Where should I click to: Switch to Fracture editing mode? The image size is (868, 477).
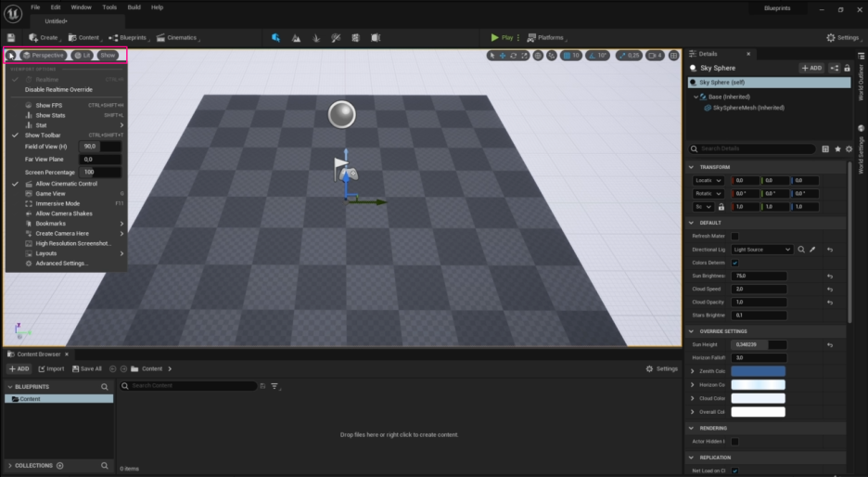pos(355,38)
